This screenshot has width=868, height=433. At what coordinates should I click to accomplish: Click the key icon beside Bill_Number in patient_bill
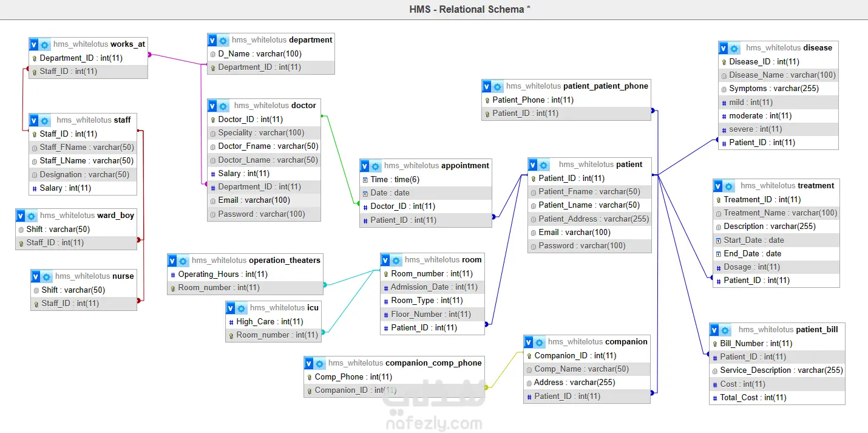tap(715, 344)
